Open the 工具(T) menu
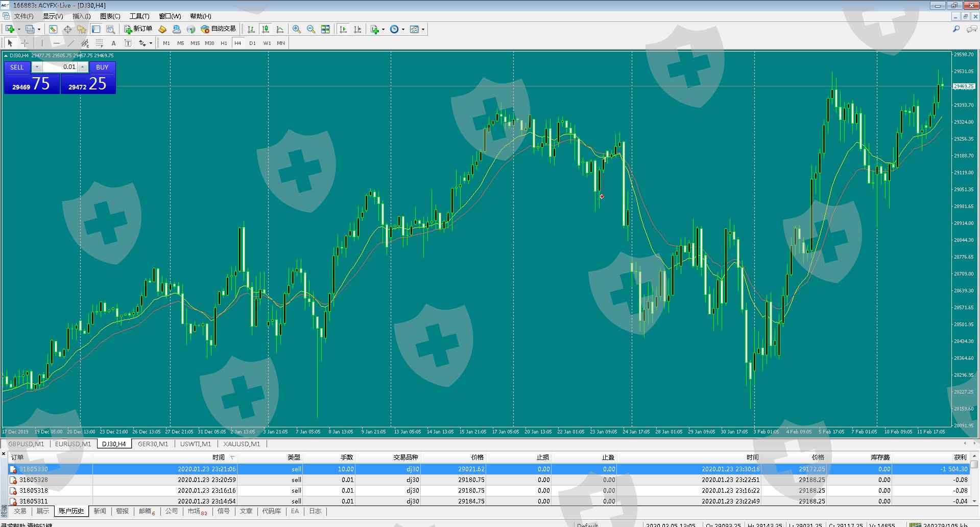980x527 pixels. pos(139,16)
